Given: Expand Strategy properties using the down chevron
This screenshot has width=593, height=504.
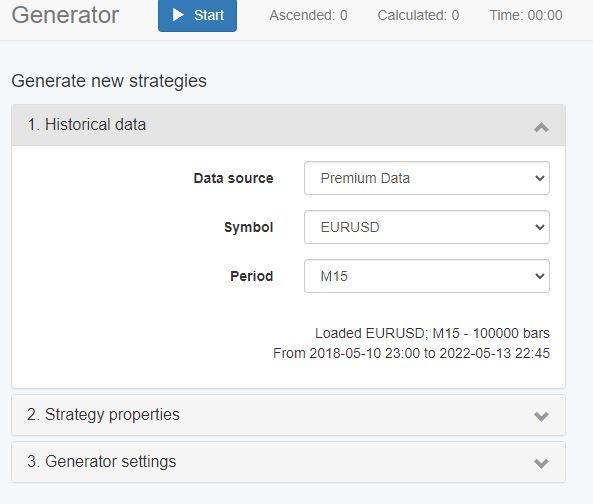Looking at the screenshot, I should tap(541, 416).
